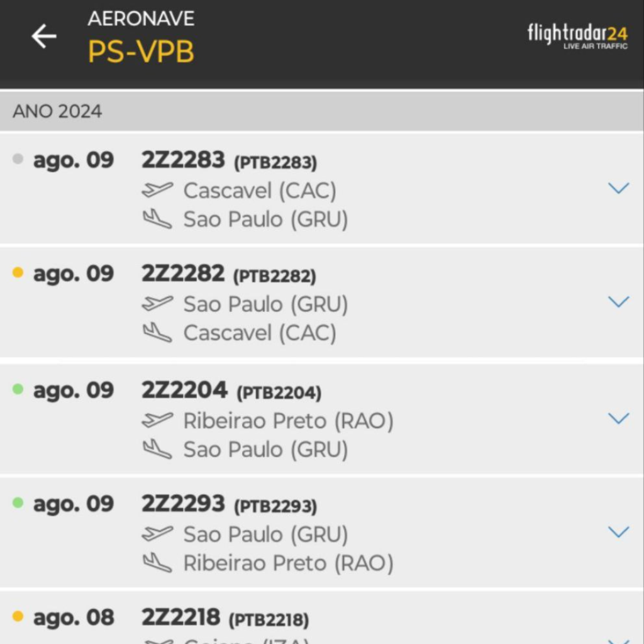Click the green status dot for 2Z2204
644x644 pixels.
[18, 389]
